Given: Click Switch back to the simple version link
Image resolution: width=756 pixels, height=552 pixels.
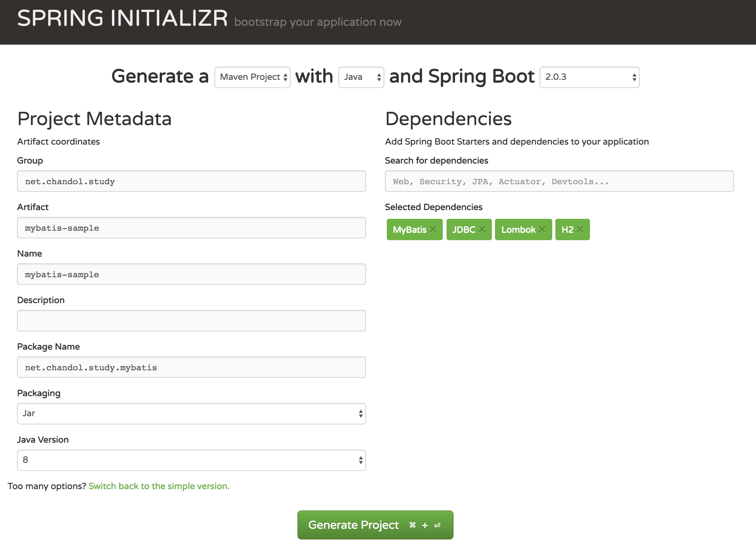Looking at the screenshot, I should coord(159,486).
